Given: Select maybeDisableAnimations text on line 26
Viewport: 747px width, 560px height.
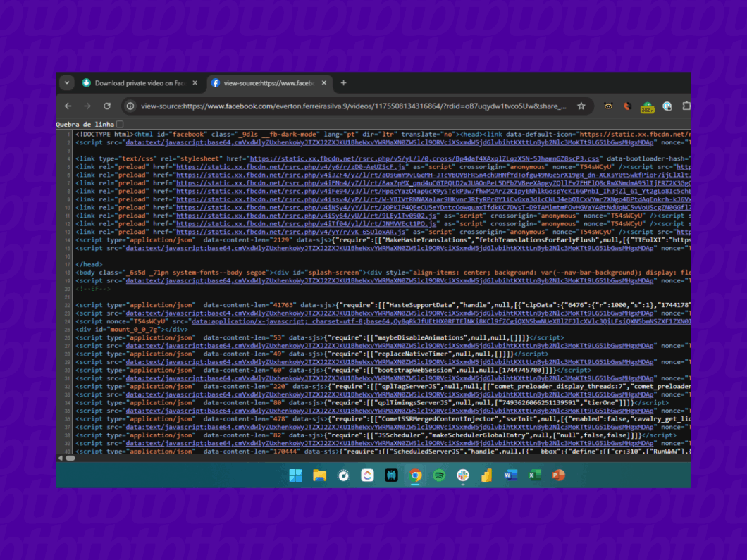Looking at the screenshot, I should pyautogui.click(x=421, y=337).
